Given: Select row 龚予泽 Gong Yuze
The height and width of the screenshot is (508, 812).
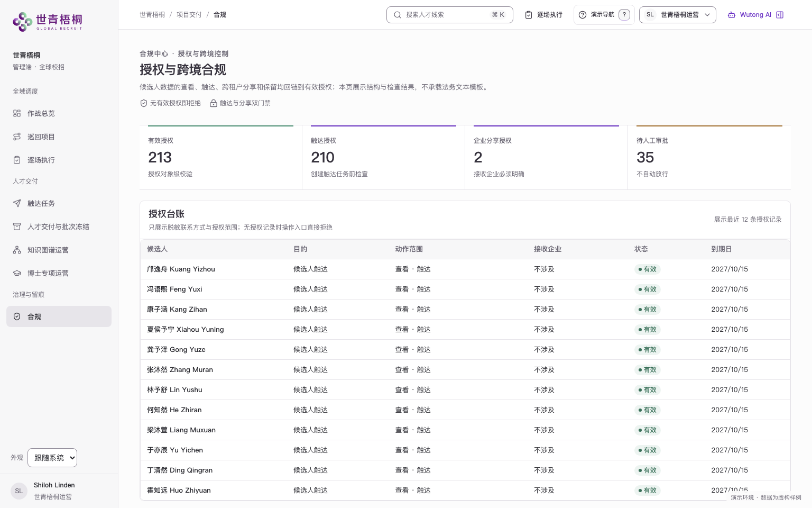Looking at the screenshot, I should coord(465,350).
